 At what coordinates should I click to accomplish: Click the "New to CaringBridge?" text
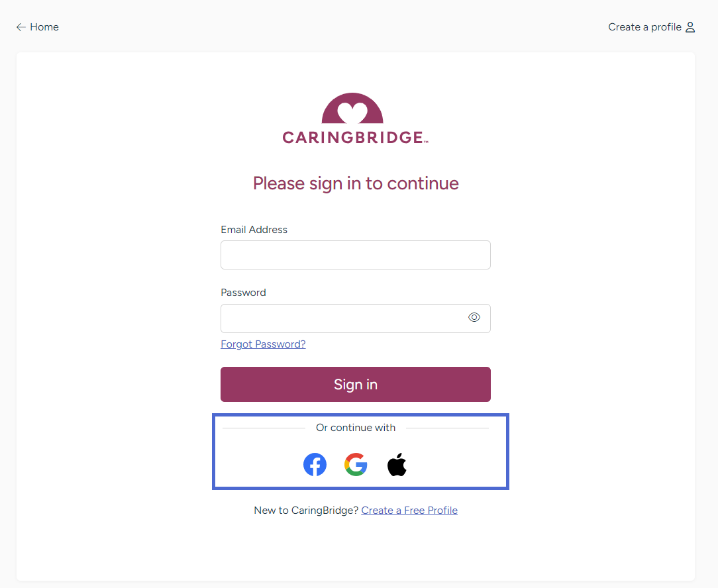tap(306, 511)
